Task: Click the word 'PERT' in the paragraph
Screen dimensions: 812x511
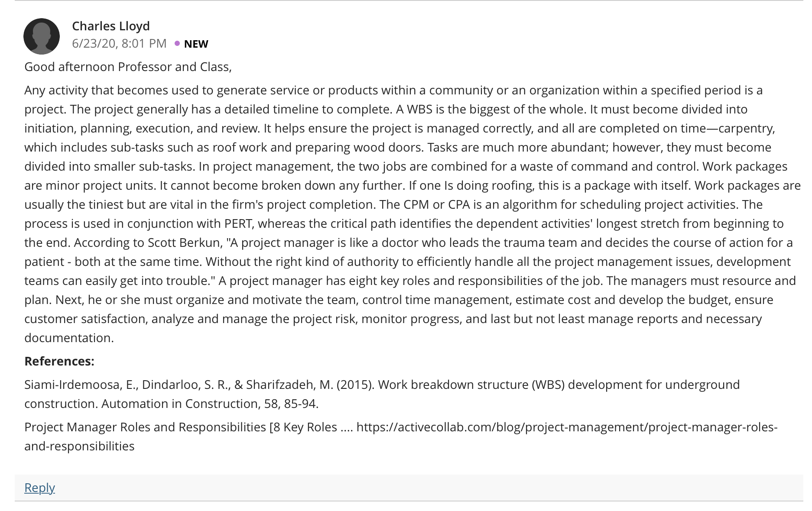Action: [238, 223]
